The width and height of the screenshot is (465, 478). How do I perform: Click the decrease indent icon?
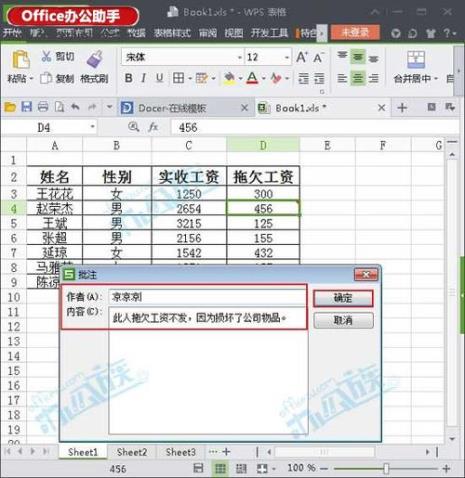coord(303,78)
